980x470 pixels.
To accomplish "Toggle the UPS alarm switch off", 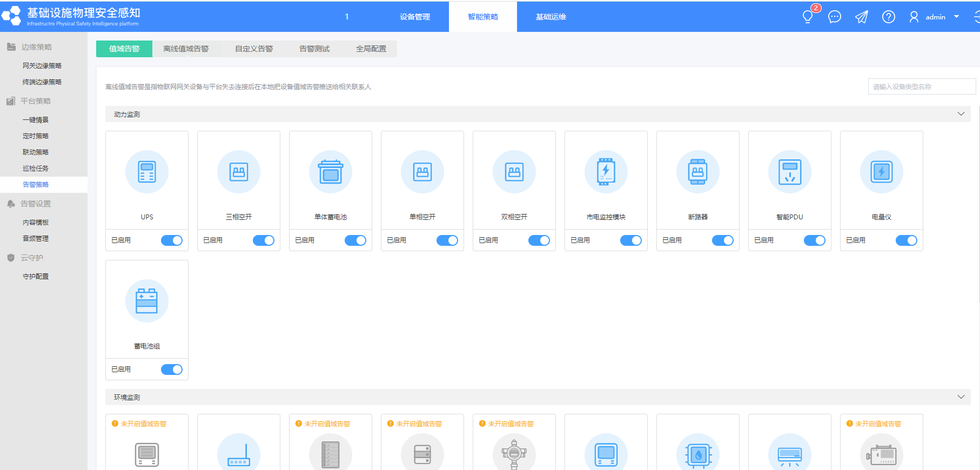I will tap(172, 240).
